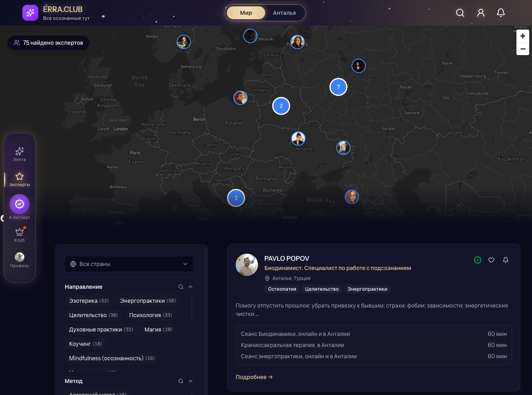Open the cluster of 2 near Croatia
Image resolution: width=532 pixels, height=395 pixels.
click(236, 198)
